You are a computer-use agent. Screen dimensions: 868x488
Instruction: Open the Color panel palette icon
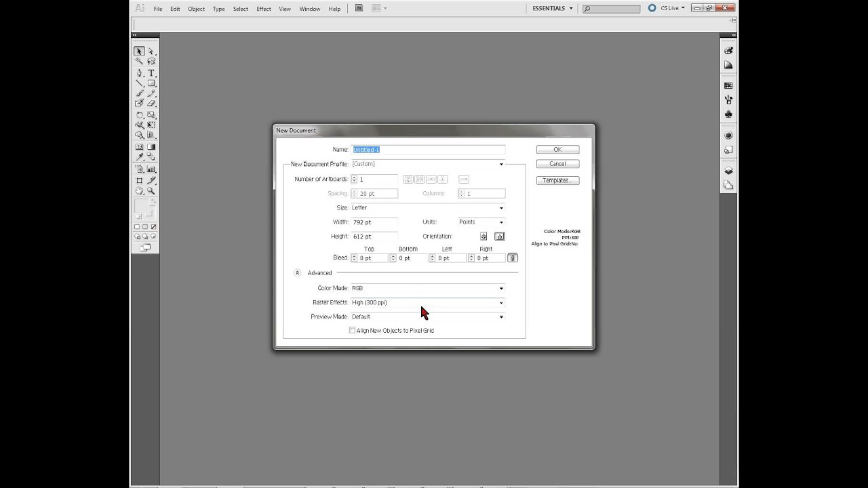[x=728, y=50]
